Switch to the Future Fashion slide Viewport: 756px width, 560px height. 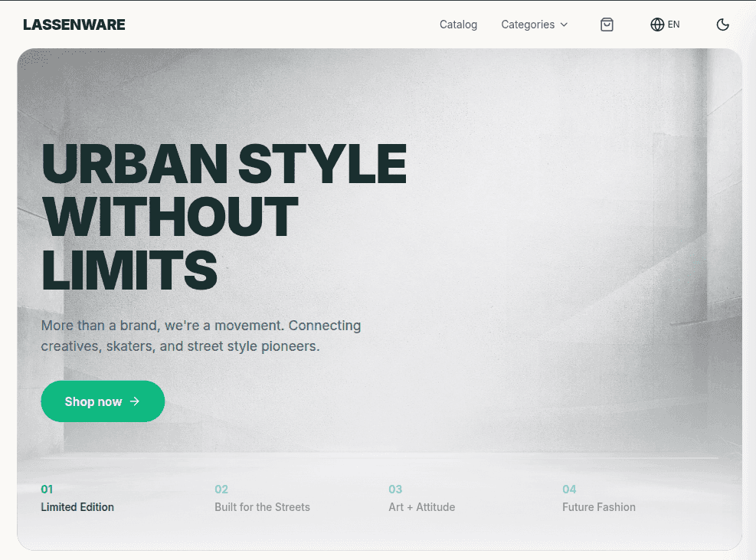(x=598, y=507)
